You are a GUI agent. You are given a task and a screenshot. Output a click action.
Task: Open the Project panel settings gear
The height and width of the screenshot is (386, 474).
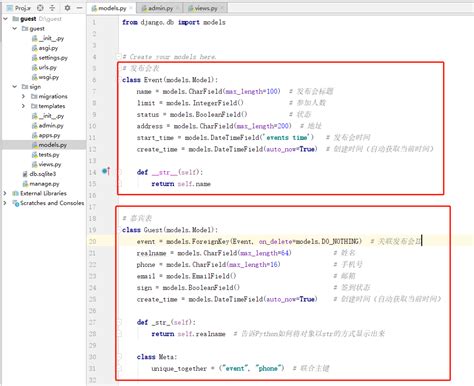67,8
